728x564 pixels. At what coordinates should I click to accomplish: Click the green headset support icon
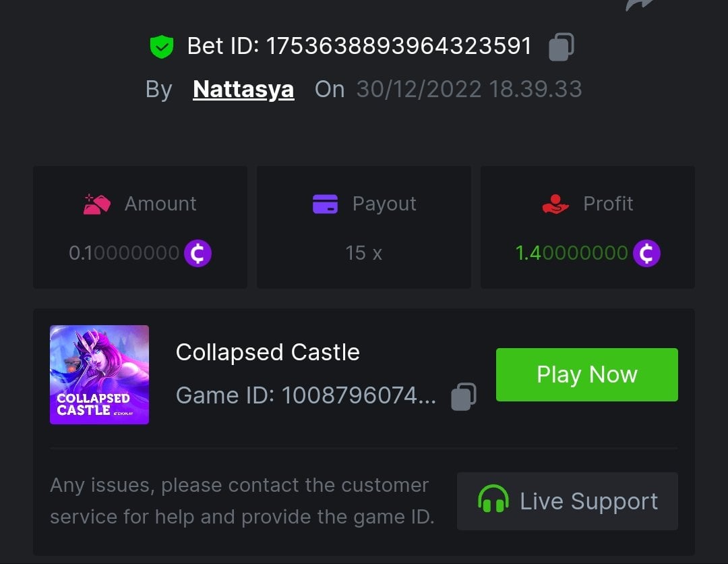[x=493, y=501]
